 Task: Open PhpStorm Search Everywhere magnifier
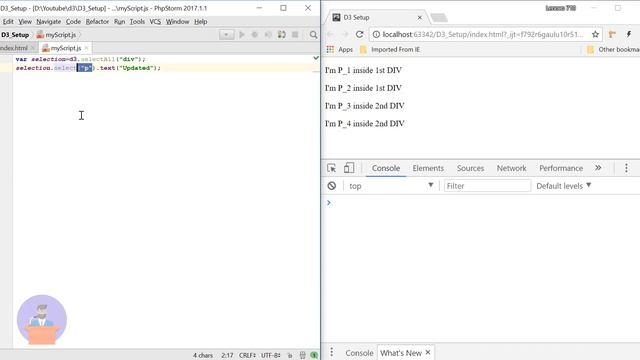[x=313, y=35]
